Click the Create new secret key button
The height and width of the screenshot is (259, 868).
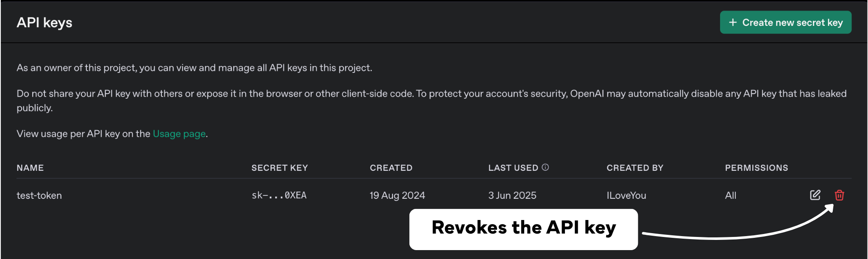coord(785,22)
